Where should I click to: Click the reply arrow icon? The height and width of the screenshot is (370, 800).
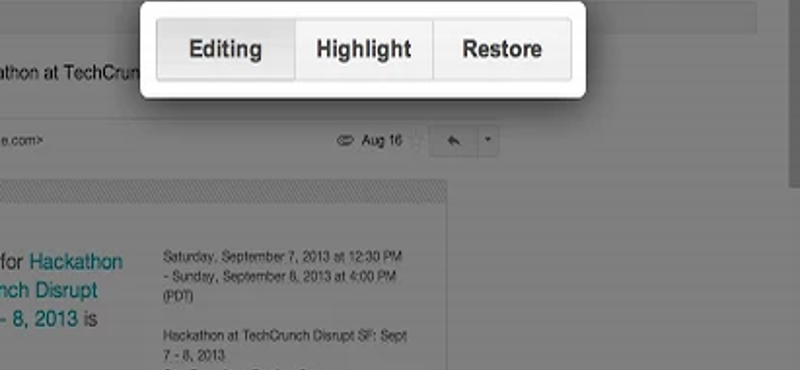[454, 140]
